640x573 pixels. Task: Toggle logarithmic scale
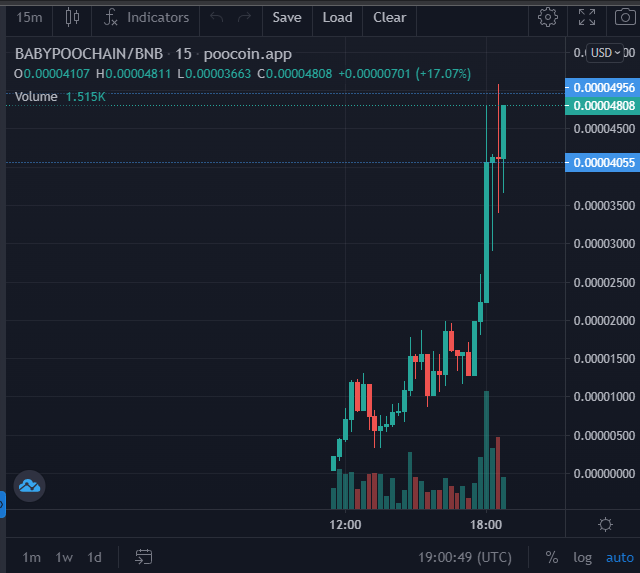(582, 557)
